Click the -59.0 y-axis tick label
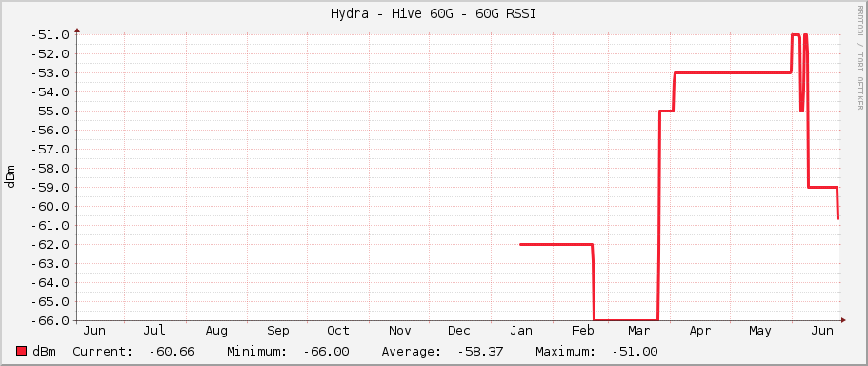Screen dimensions: 868x366 pos(50,187)
